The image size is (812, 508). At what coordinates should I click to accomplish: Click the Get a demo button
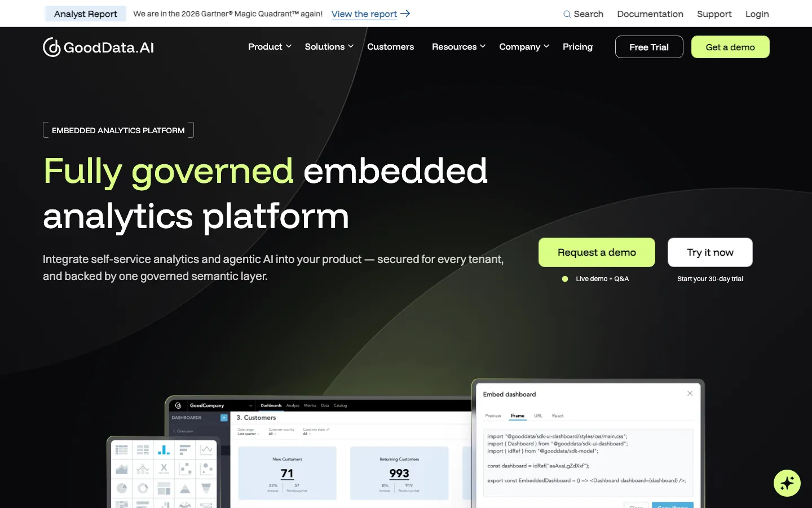point(730,47)
